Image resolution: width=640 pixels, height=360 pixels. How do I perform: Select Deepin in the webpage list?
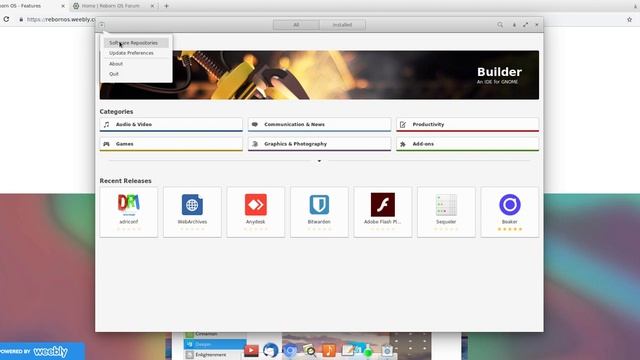coord(215,344)
